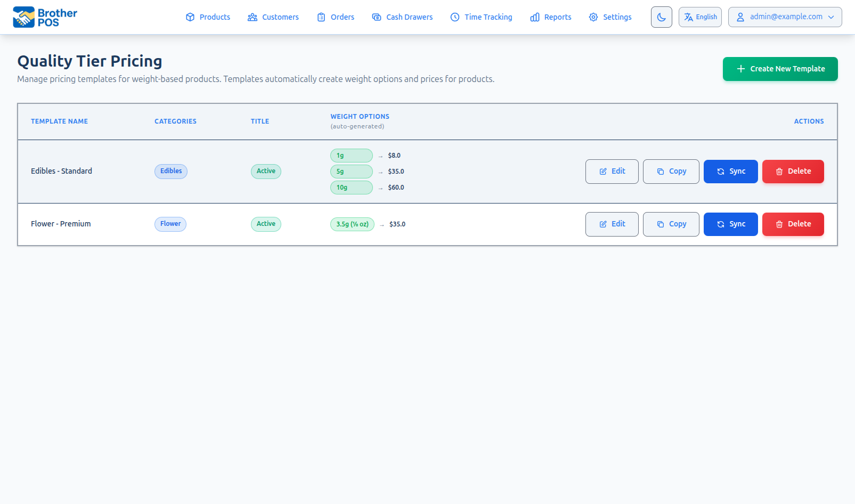
Task: Open Orders using the clipboard icon
Action: click(x=321, y=17)
